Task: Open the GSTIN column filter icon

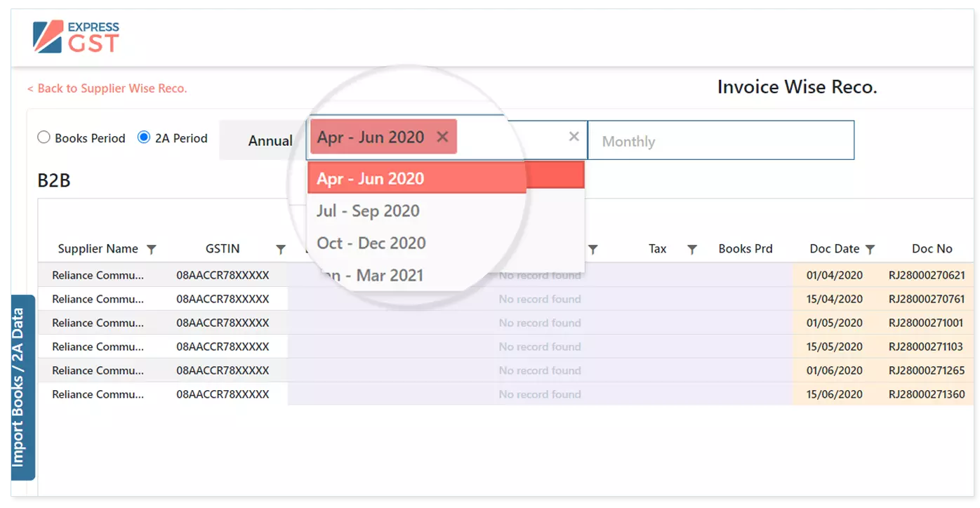Action: [281, 249]
